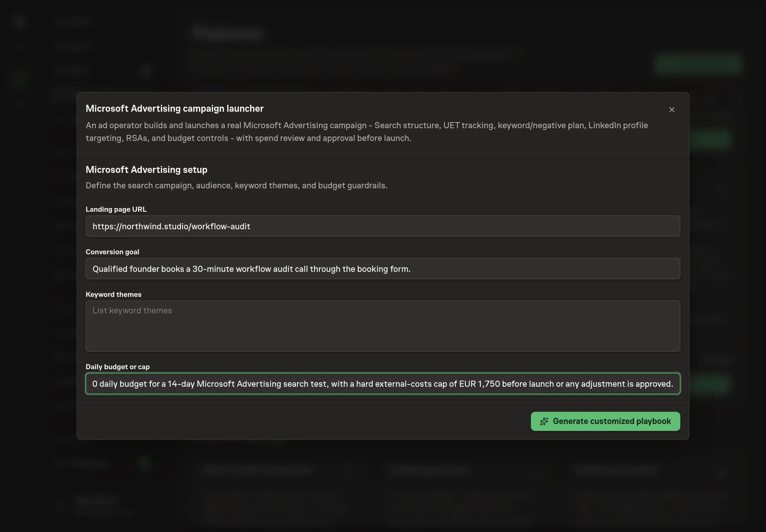Click the 'Define the search campaign' description text

(236, 186)
